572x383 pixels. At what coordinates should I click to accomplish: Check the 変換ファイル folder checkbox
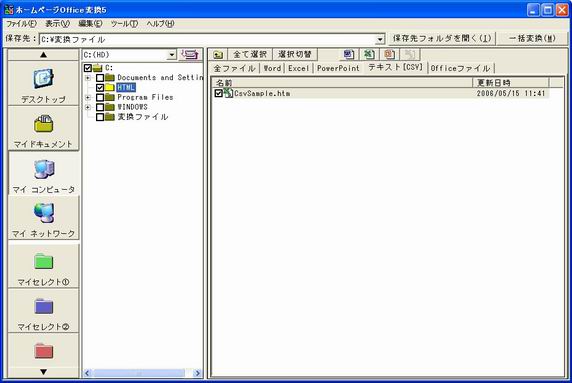pyautogui.click(x=100, y=117)
